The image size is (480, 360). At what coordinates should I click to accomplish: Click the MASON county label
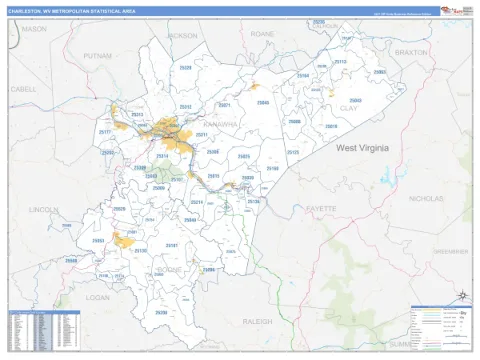(x=34, y=29)
